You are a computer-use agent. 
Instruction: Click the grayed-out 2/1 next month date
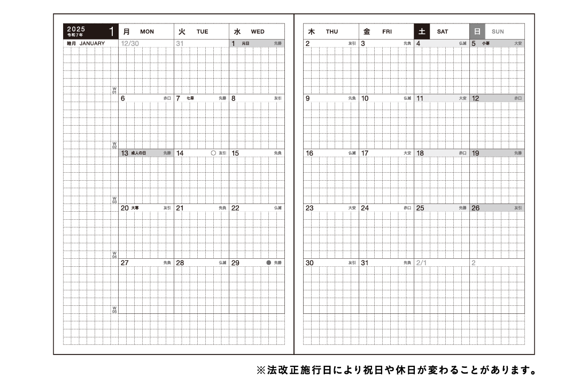421,263
